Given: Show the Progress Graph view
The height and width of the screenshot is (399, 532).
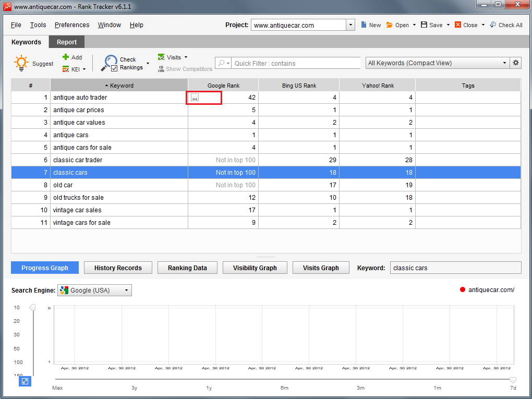Looking at the screenshot, I should [45, 268].
